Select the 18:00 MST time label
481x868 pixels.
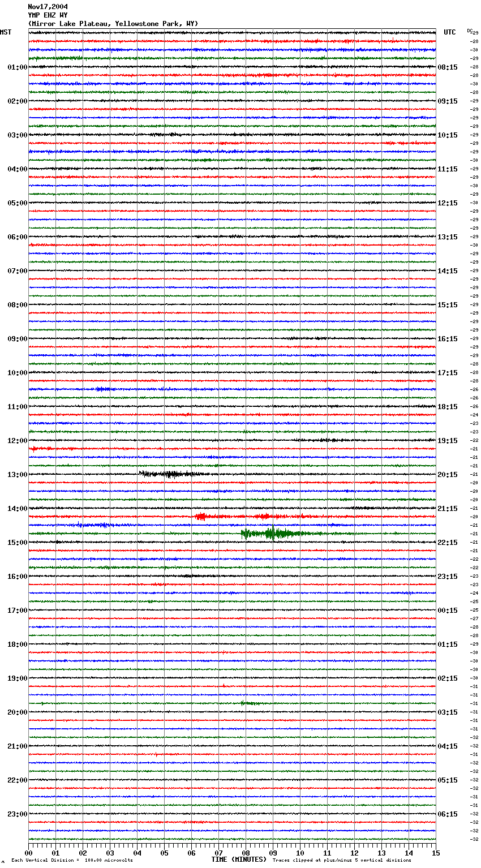[x=18, y=644]
